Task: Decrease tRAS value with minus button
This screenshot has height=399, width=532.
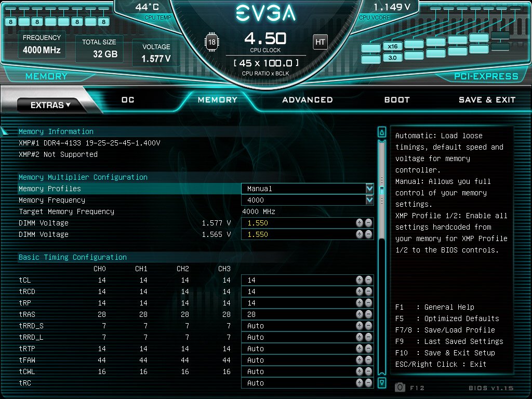Action: [x=368, y=314]
